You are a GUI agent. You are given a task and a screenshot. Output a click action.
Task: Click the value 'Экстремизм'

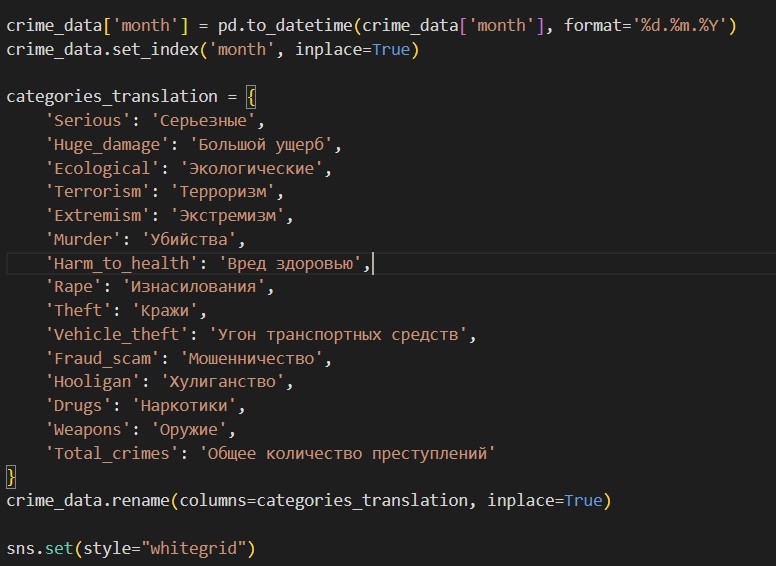click(x=228, y=216)
